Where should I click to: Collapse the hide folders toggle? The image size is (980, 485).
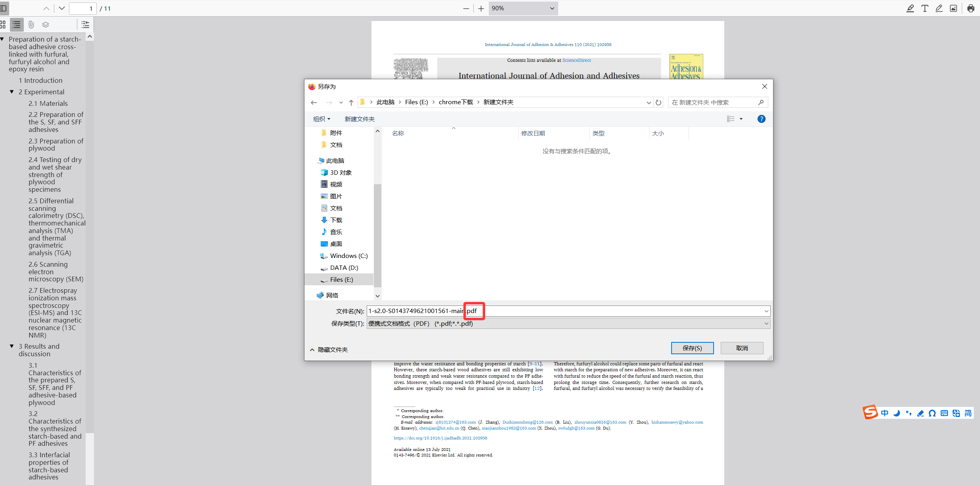click(329, 349)
